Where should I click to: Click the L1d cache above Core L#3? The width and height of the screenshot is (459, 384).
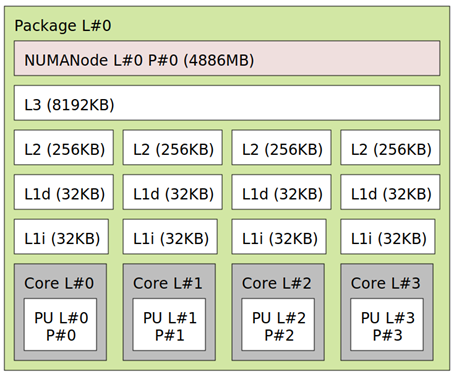coord(390,192)
